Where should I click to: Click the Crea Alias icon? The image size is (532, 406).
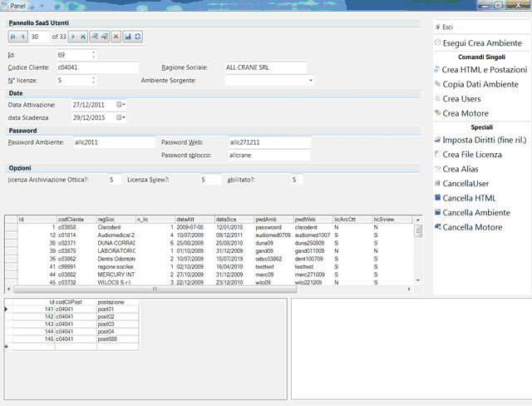pyautogui.click(x=438, y=168)
